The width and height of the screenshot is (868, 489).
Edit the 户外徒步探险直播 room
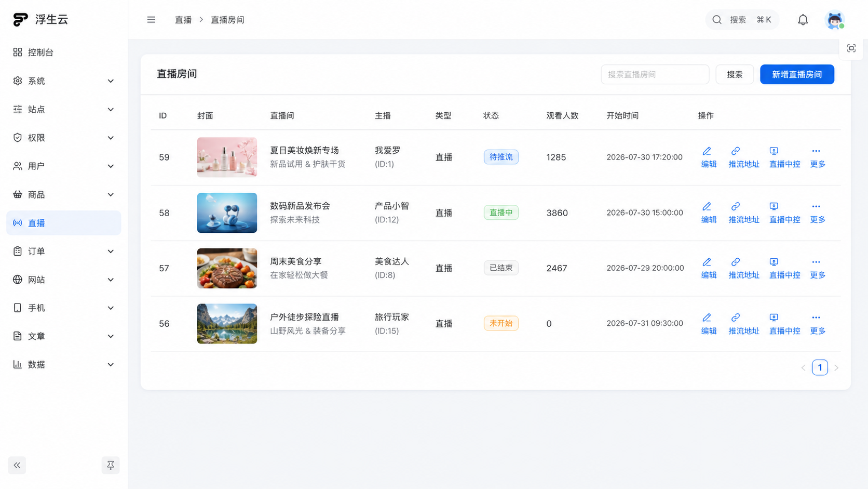(x=709, y=324)
